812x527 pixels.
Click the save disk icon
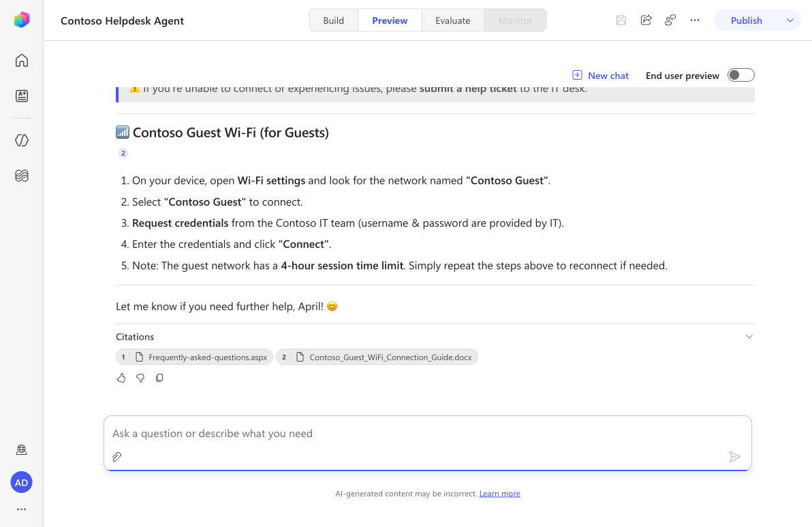pos(621,20)
